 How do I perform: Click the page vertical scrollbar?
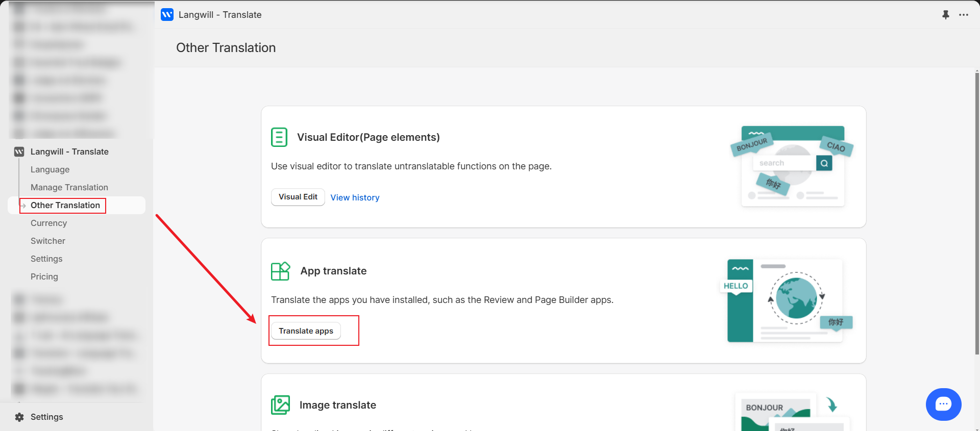pyautogui.click(x=977, y=213)
